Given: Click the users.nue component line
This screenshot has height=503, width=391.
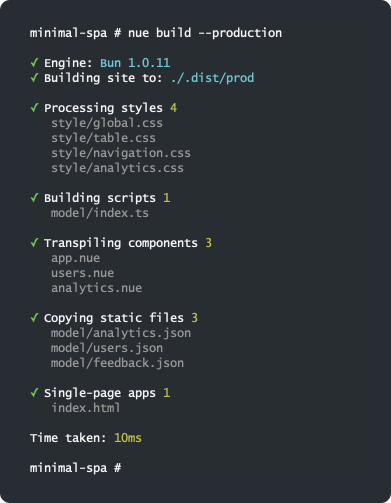Looking at the screenshot, I should (82, 273).
